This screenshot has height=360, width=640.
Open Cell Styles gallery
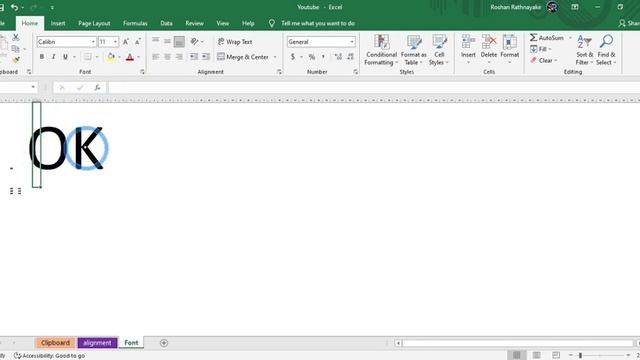[x=439, y=50]
